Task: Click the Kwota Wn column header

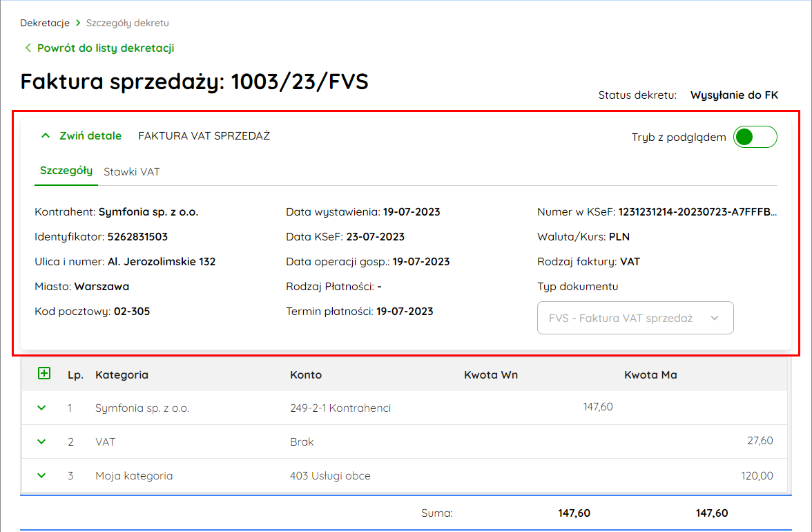Action: pyautogui.click(x=490, y=374)
